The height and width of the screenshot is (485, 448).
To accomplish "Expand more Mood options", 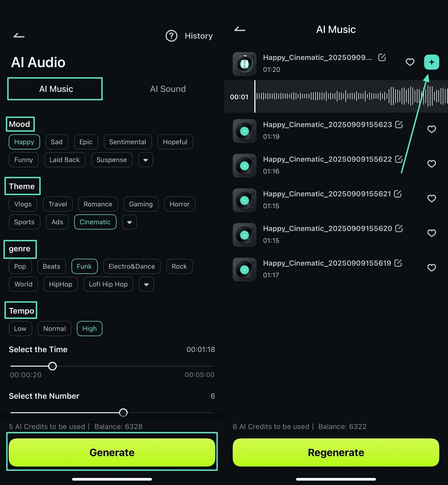I will tap(145, 160).
